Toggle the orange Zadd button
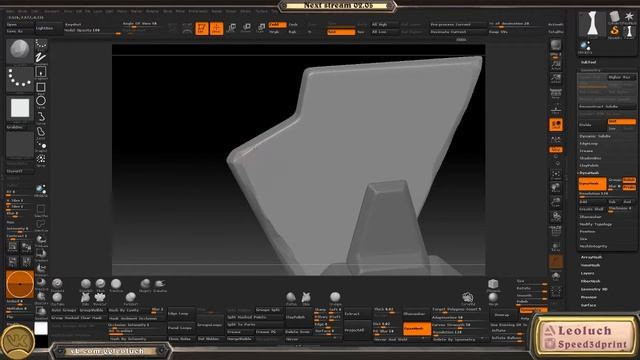Viewport: 640px width, 360px height. [x=277, y=25]
